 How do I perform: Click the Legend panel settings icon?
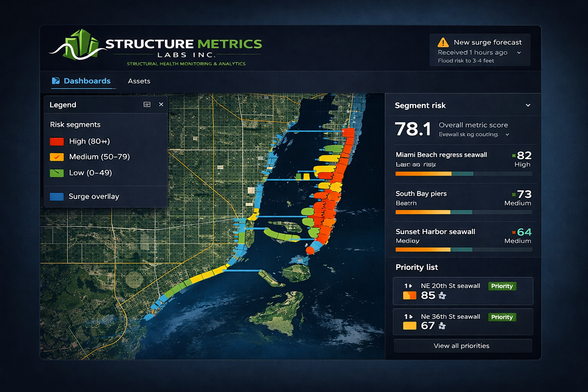coord(147,104)
